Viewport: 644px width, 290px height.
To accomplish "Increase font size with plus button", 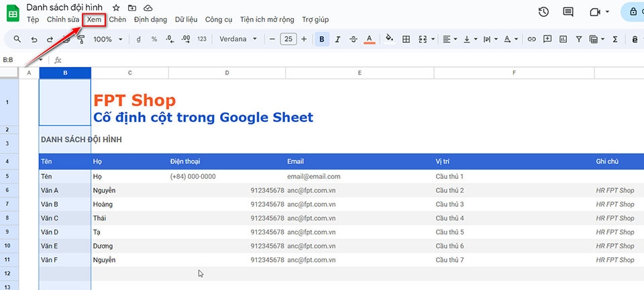I will [x=304, y=39].
